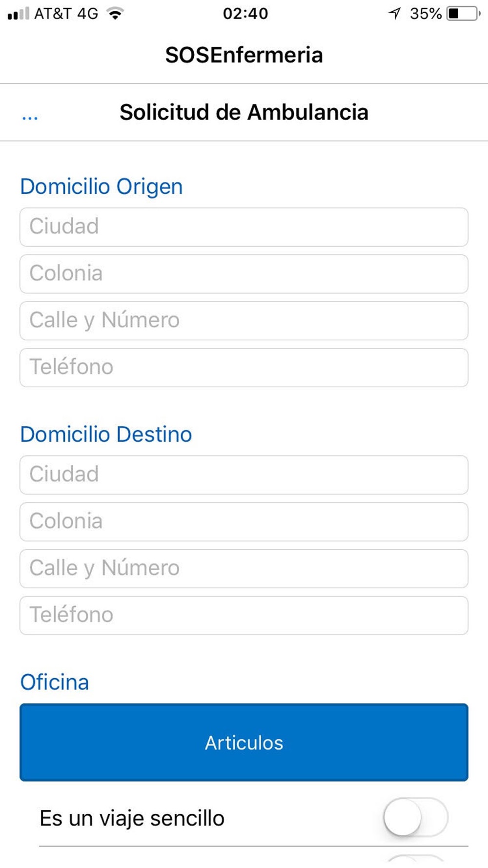
Task: Tap the location arrow status icon
Action: (x=394, y=14)
